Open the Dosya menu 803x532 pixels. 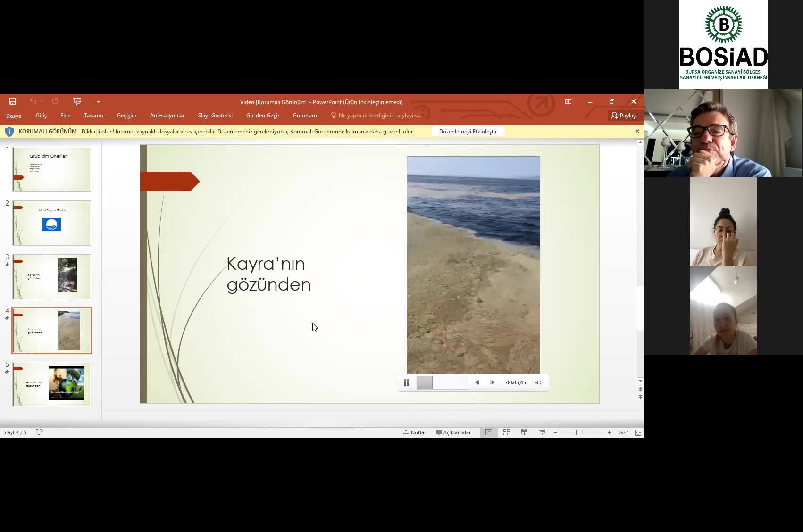[x=14, y=116]
